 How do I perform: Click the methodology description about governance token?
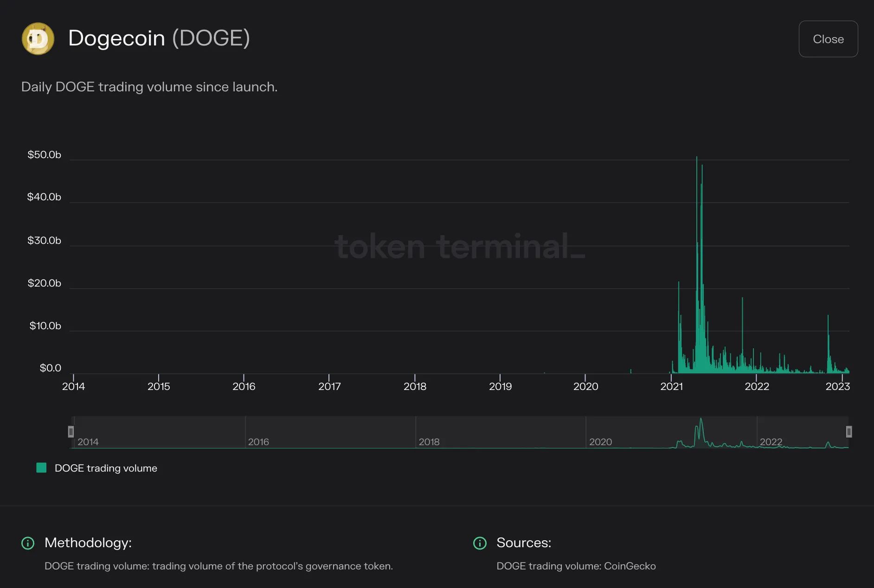coord(218,566)
